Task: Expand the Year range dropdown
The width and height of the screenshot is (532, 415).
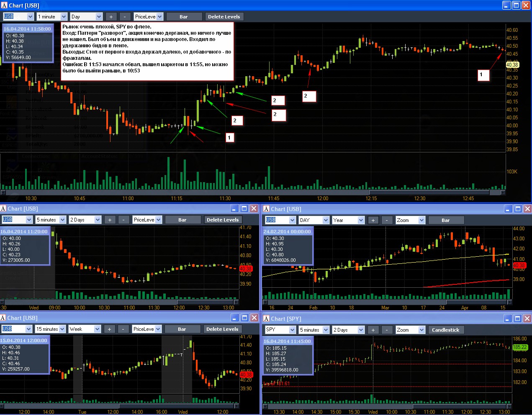Action: 349,220
